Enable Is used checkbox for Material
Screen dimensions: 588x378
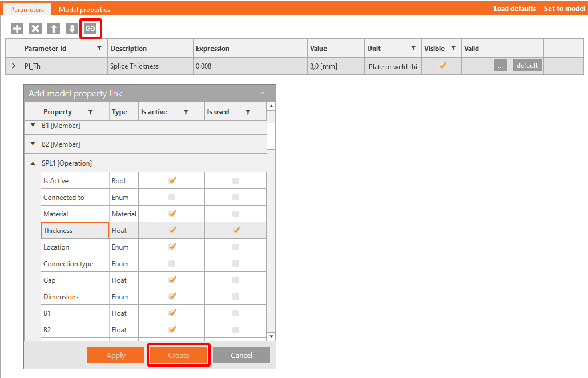tap(236, 214)
